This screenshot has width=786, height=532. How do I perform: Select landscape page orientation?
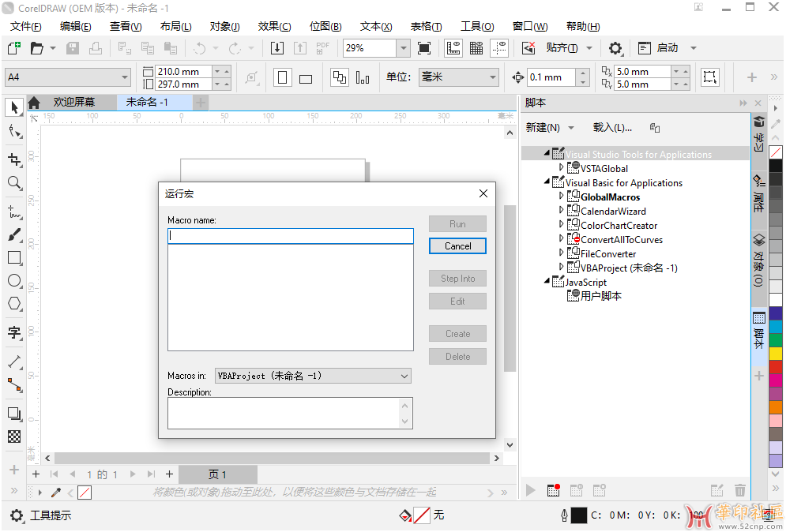(x=305, y=79)
